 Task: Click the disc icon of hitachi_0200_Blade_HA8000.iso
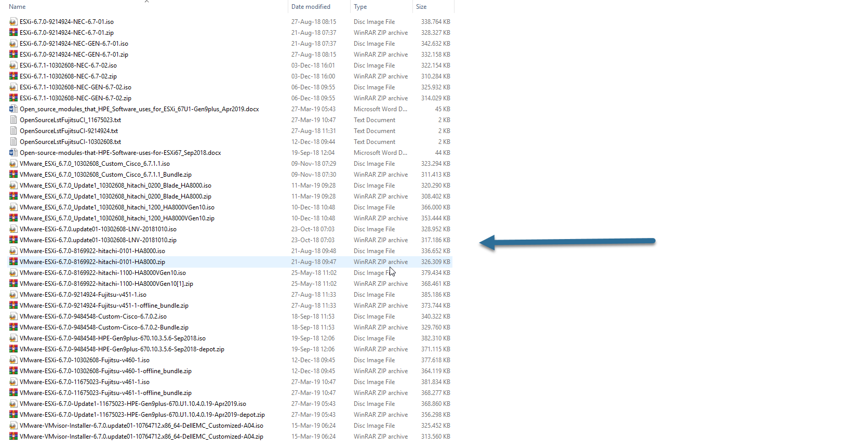point(14,186)
